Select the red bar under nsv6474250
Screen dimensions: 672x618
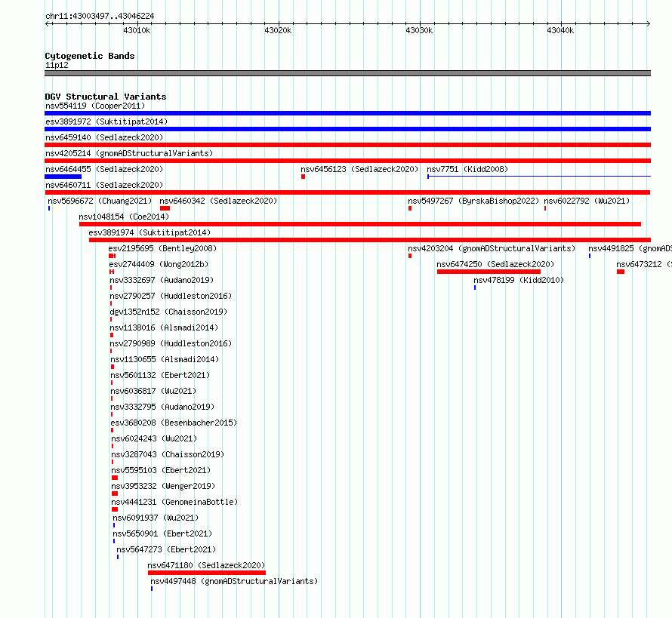pos(489,272)
